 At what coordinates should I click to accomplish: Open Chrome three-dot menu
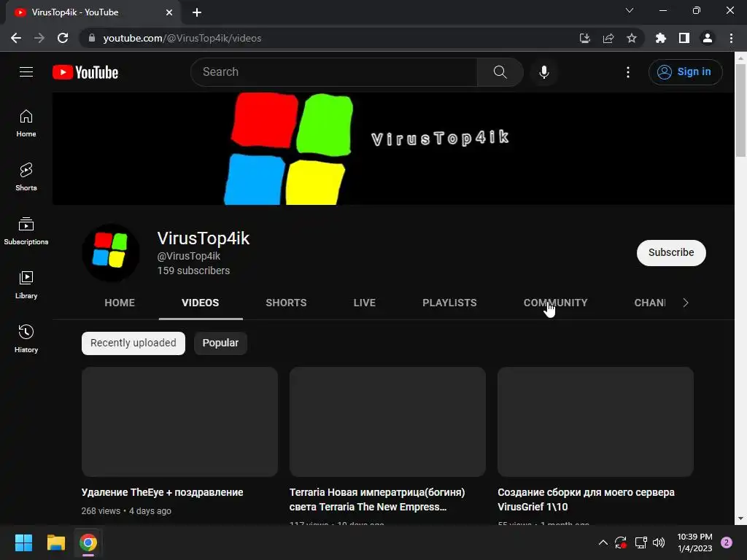pyautogui.click(x=731, y=38)
